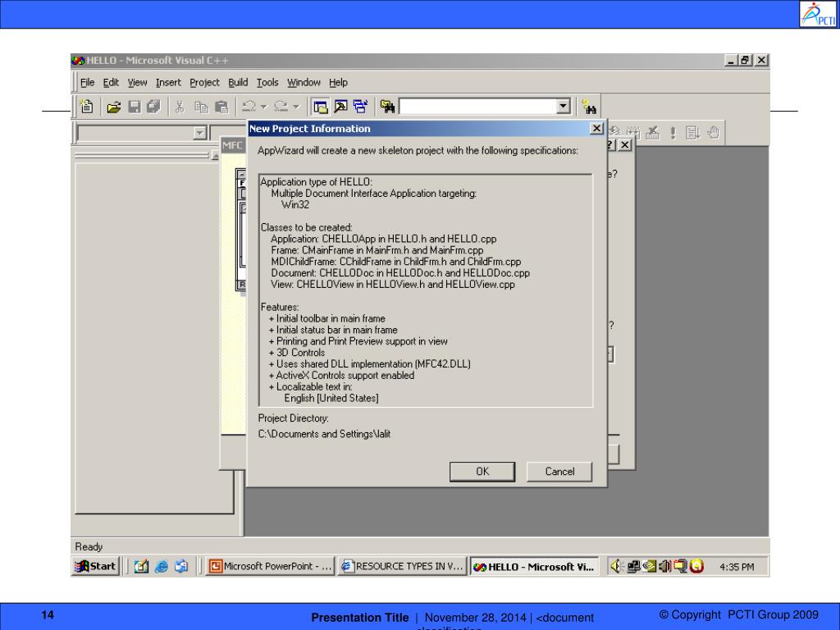The image size is (840, 630).
Task: Click the New Text File toolbar icon
Action: (x=87, y=107)
